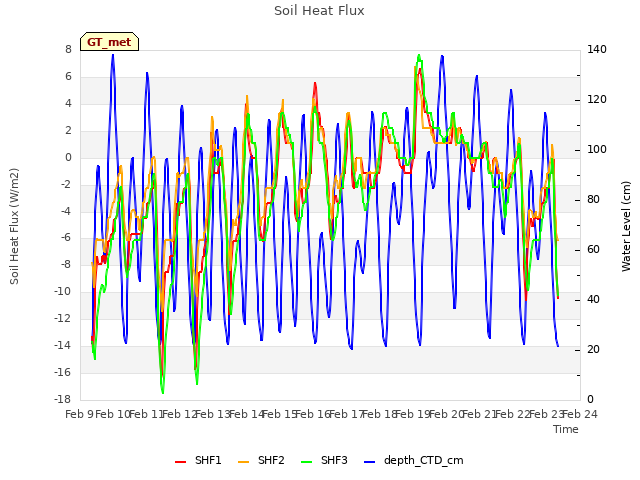The height and width of the screenshot is (480, 640).
Task: Click the Time axis label
Action: pyautogui.click(x=566, y=429)
